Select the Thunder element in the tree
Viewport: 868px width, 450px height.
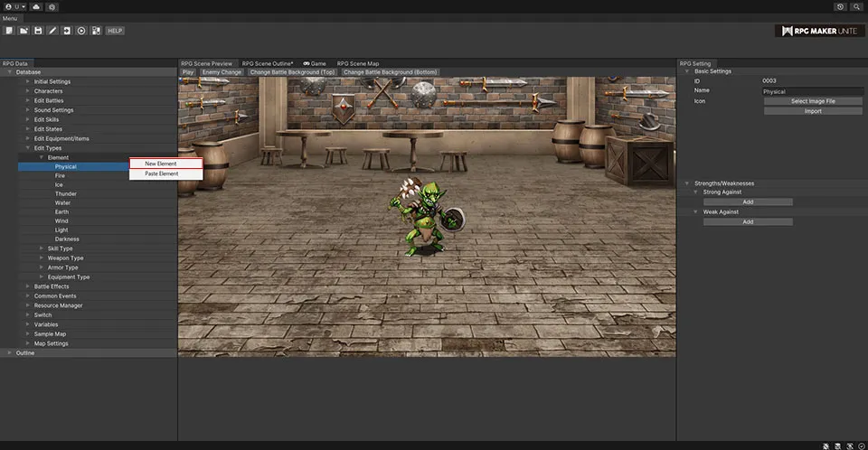click(x=65, y=194)
